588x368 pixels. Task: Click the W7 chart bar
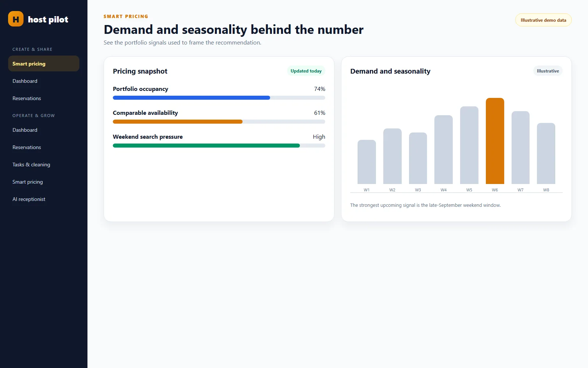[520, 148]
